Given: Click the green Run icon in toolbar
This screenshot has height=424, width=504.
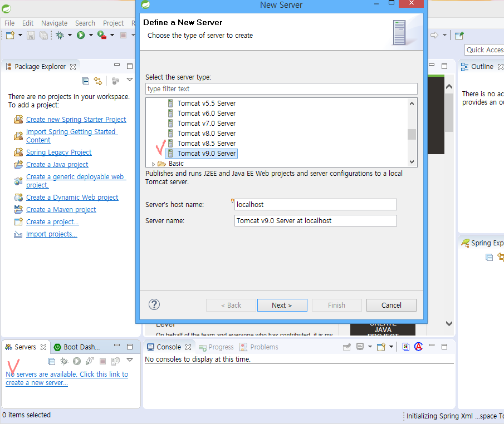Looking at the screenshot, I should 81,35.
